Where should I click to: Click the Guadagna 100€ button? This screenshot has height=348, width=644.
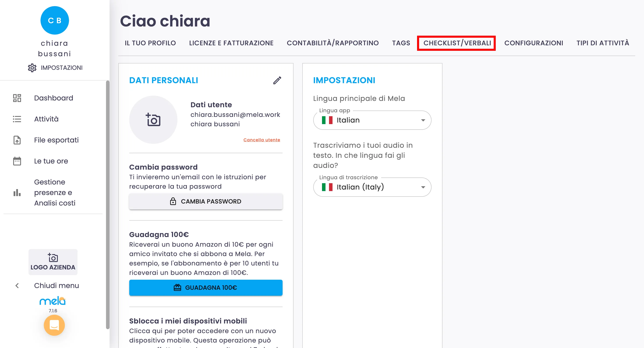[x=205, y=288]
